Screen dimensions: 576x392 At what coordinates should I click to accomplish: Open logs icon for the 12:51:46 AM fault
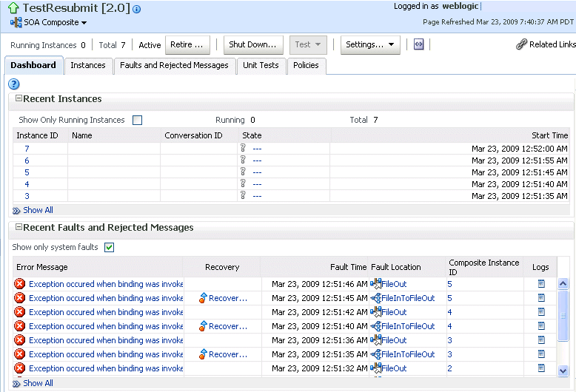(541, 284)
